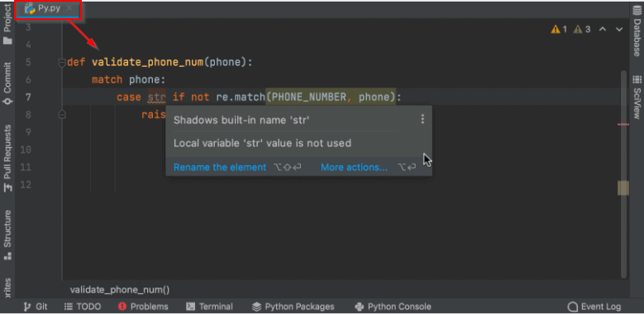Screen dimensions: 644x314
Task: Open the Database tool window
Action: [637, 31]
